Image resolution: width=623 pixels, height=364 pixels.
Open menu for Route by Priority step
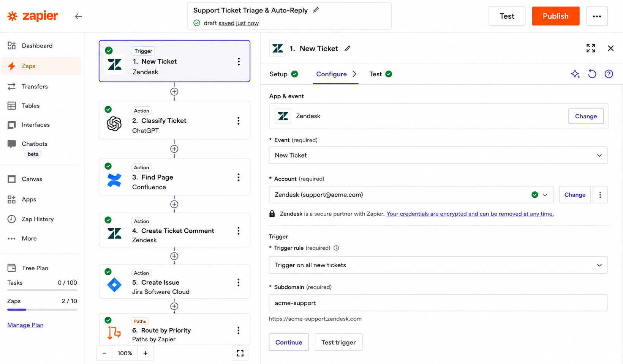[x=239, y=330]
